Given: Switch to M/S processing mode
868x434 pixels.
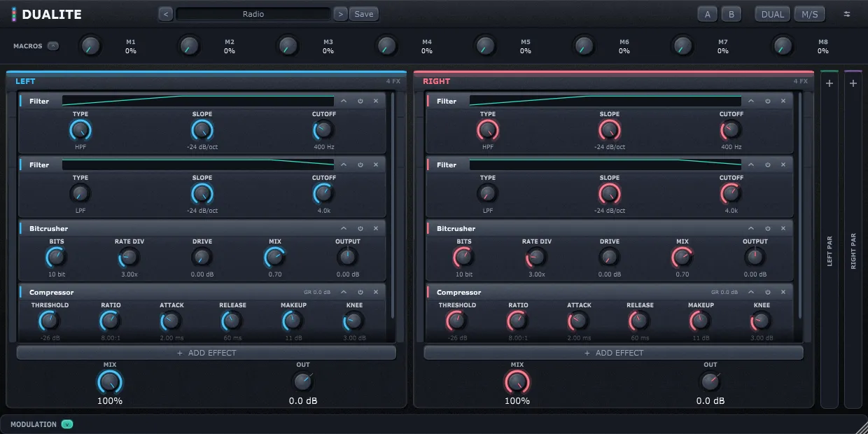Looking at the screenshot, I should pos(810,14).
